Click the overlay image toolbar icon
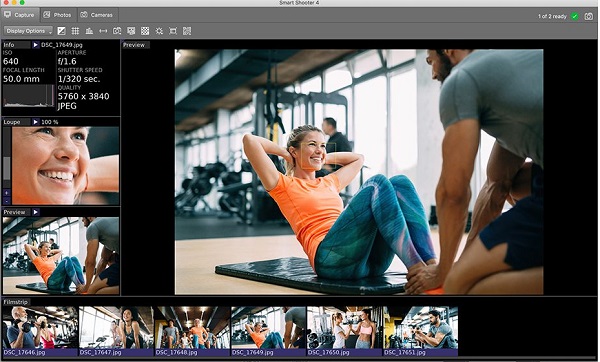600x362 pixels. (131, 31)
